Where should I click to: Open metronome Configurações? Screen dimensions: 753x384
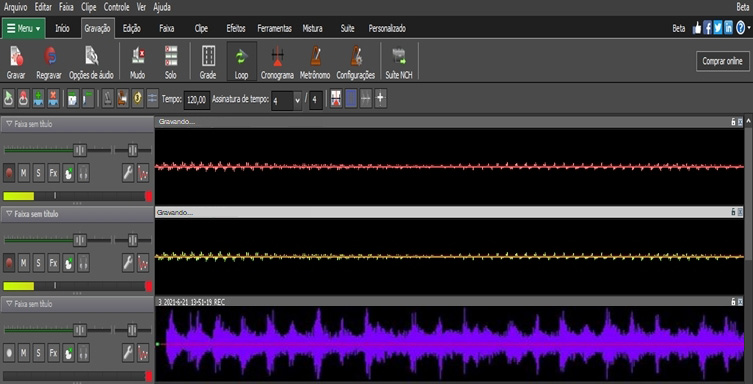pyautogui.click(x=355, y=61)
